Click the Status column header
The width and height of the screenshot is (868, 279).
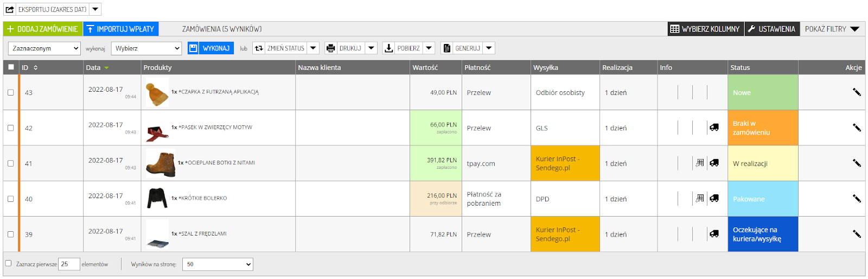[x=763, y=67]
